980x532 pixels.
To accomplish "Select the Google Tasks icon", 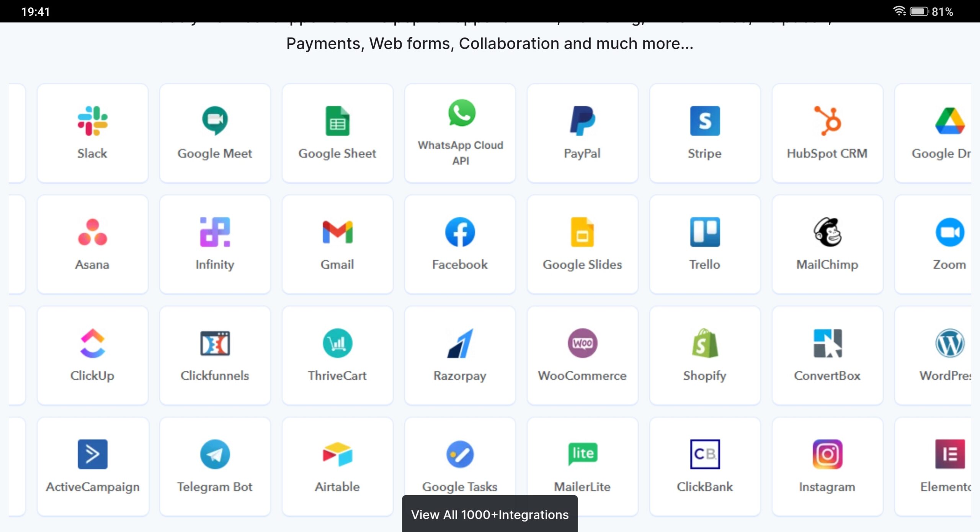I will pos(460,454).
